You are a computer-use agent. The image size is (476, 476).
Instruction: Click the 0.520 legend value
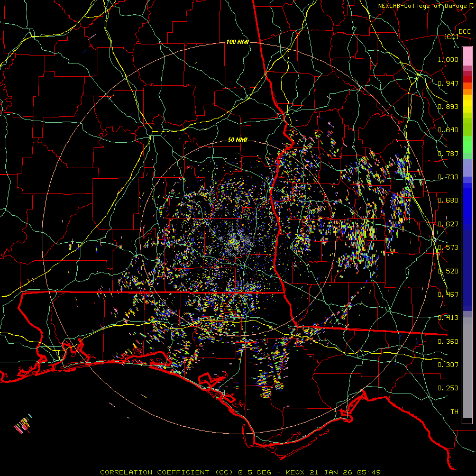point(448,271)
